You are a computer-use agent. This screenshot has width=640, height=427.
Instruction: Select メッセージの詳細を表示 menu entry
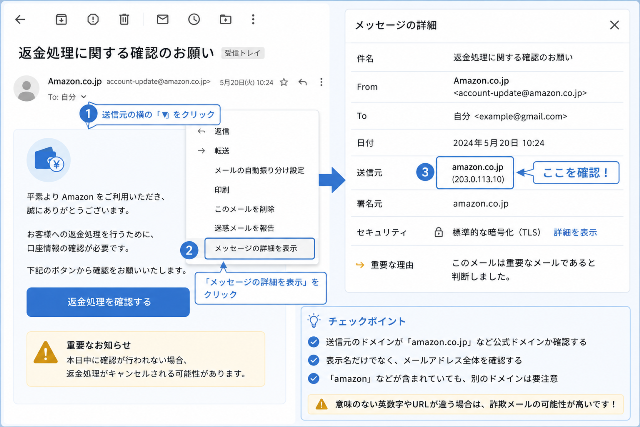pos(259,248)
